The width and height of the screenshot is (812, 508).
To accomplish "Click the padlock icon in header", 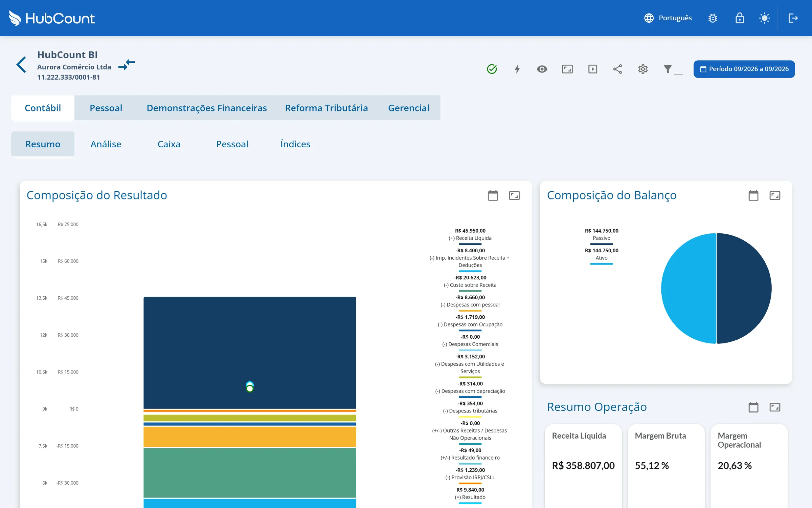I will click(740, 18).
